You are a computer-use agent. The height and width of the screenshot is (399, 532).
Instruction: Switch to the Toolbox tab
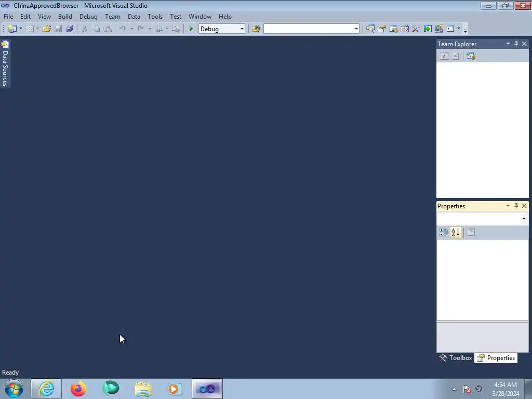(x=455, y=358)
